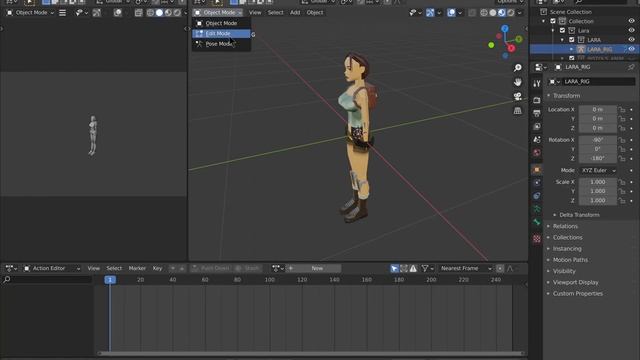
Task: Open the viewport Add menu
Action: point(295,13)
